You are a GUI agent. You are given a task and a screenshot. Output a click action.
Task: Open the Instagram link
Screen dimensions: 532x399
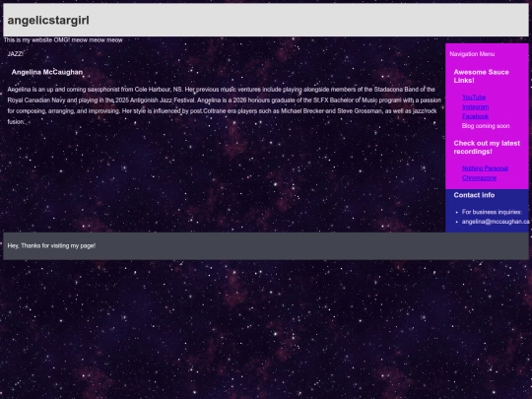coord(475,107)
